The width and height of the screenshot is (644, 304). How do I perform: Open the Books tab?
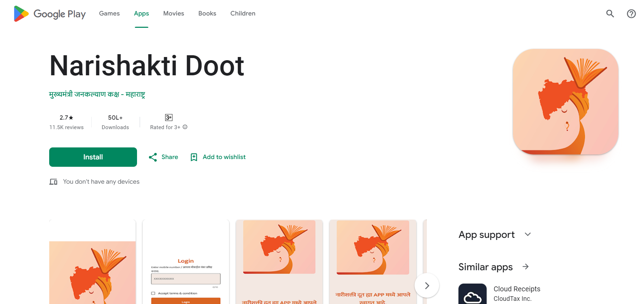tap(207, 13)
